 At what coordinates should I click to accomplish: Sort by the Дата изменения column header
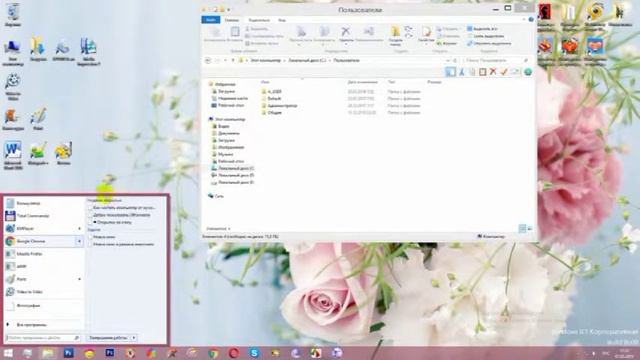[363, 82]
